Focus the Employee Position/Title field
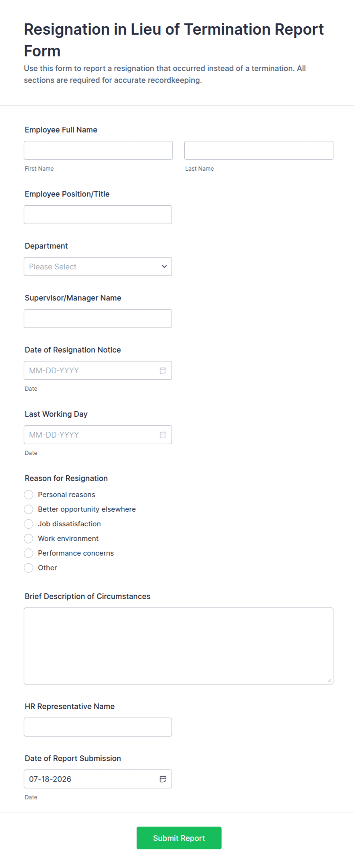354x868 pixels. click(98, 214)
